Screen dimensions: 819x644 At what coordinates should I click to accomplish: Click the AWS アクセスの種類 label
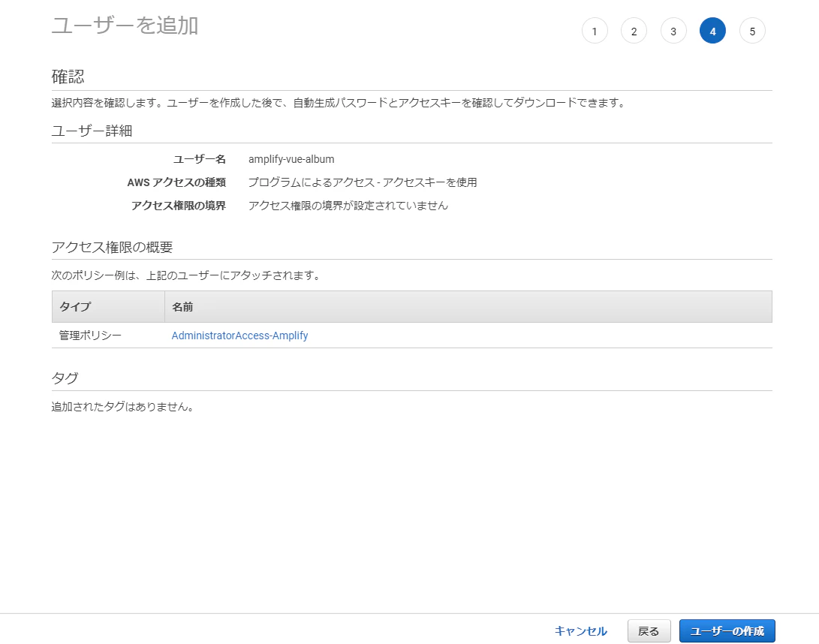point(176,182)
